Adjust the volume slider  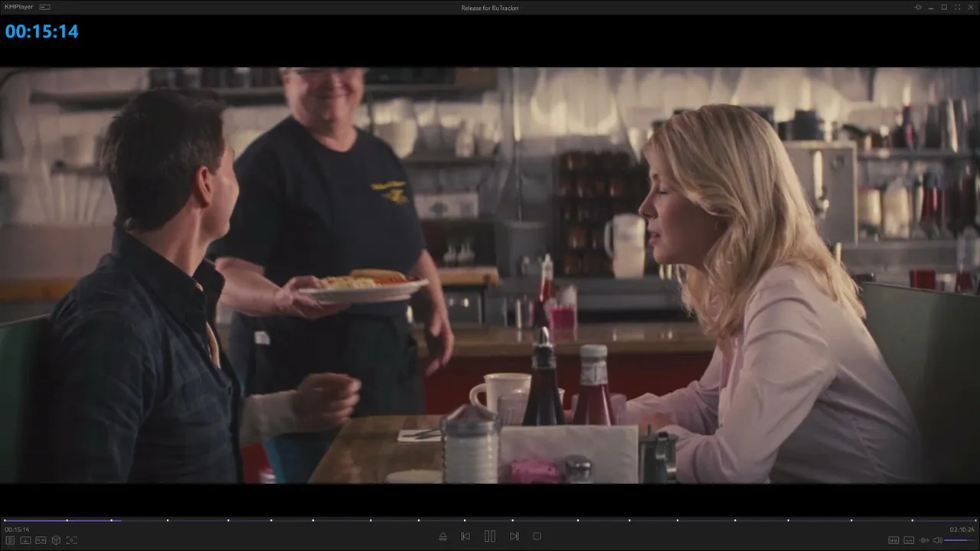(x=960, y=540)
